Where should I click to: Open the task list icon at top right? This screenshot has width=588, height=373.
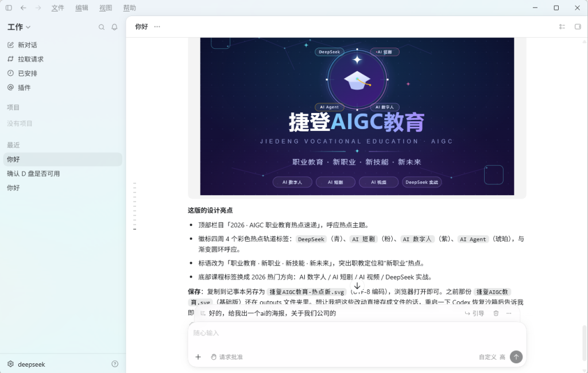[562, 26]
